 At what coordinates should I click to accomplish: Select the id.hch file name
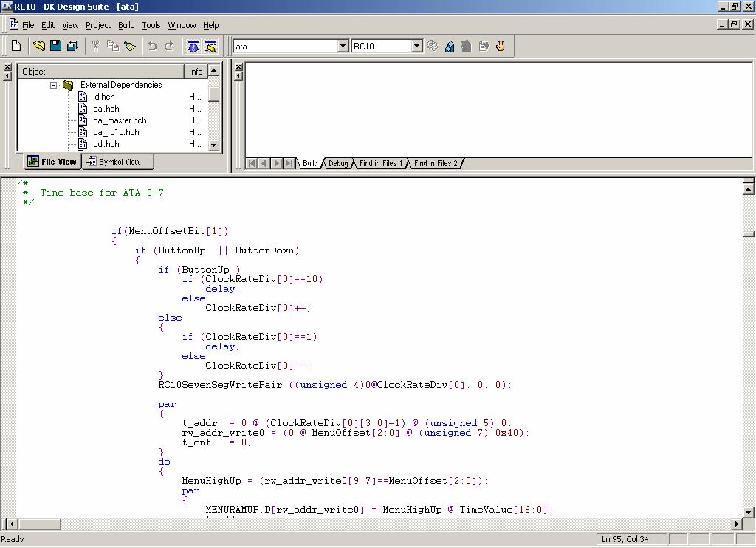[103, 97]
